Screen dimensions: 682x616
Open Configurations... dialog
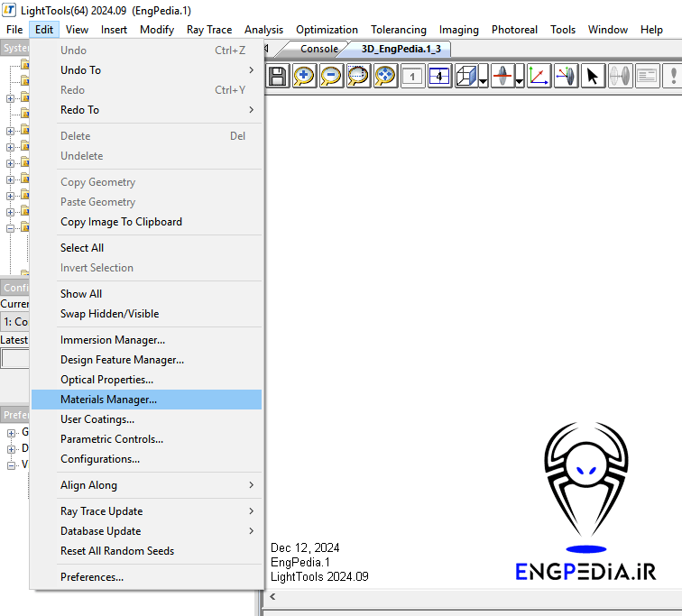(146, 459)
